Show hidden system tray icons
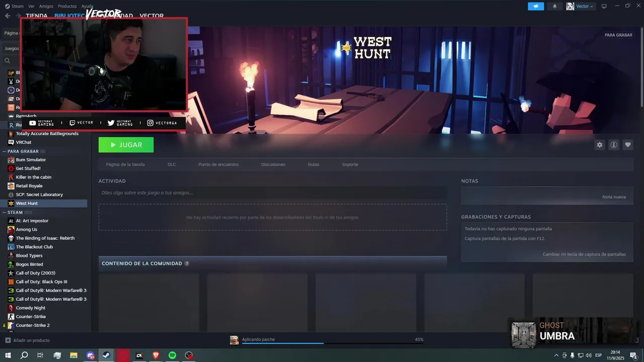644x362 pixels. pyautogui.click(x=556, y=355)
